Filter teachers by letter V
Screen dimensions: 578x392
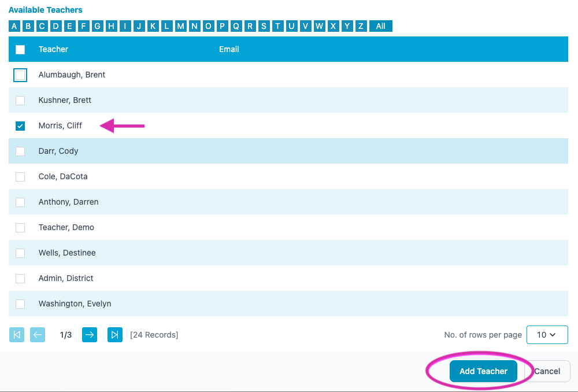[x=306, y=26]
